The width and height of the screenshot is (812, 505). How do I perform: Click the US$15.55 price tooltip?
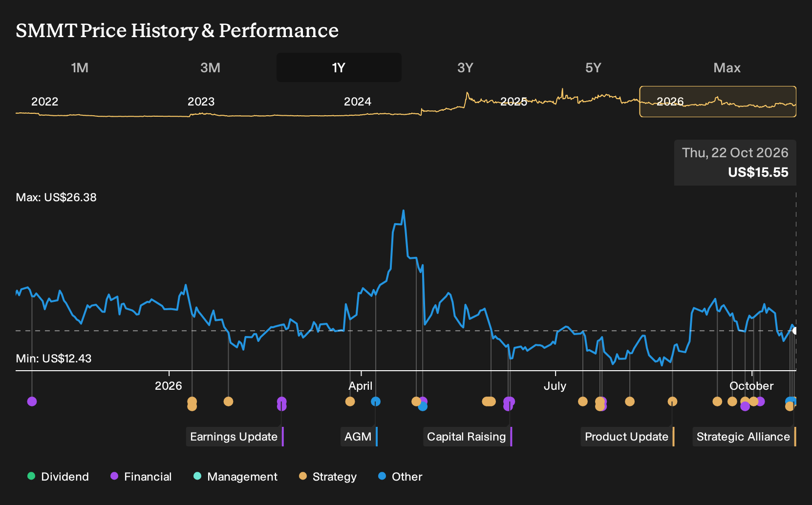pos(735,163)
